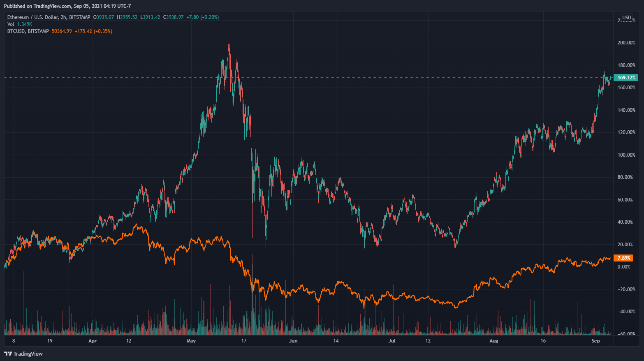The height and width of the screenshot is (361, 644).
Task: Click the Aug label on time axis
Action: pos(493,341)
